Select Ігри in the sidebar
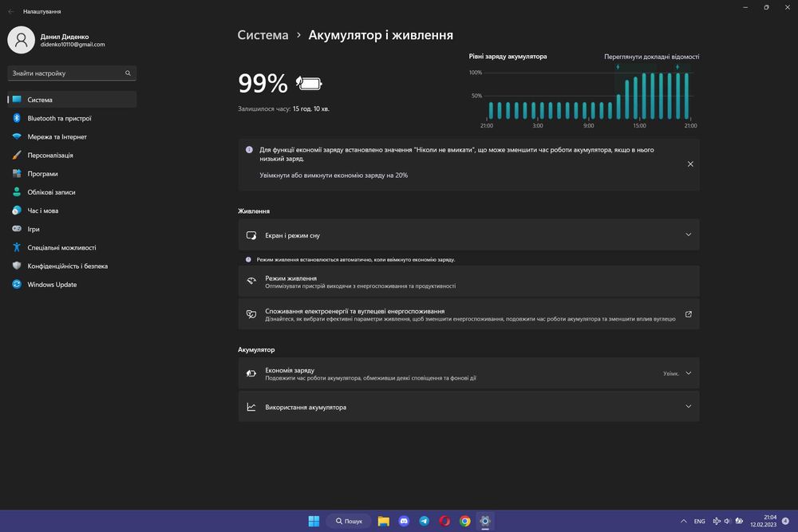The image size is (798, 532). (x=72, y=229)
